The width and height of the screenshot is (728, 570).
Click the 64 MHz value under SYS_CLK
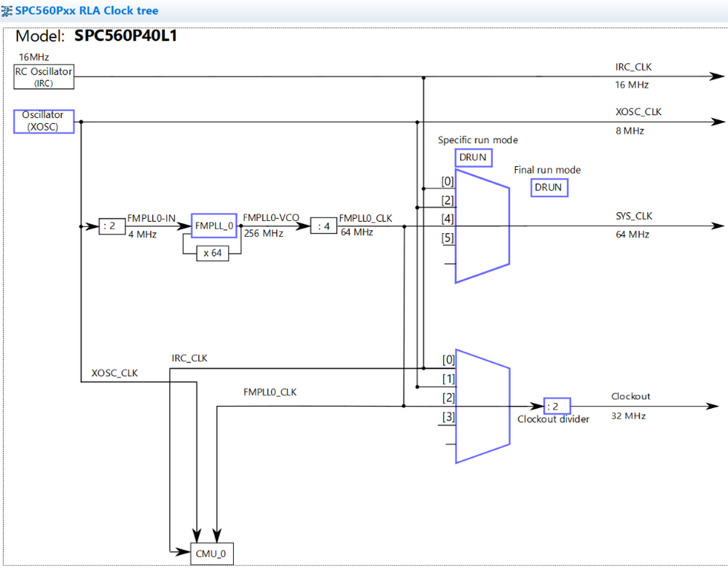click(633, 235)
